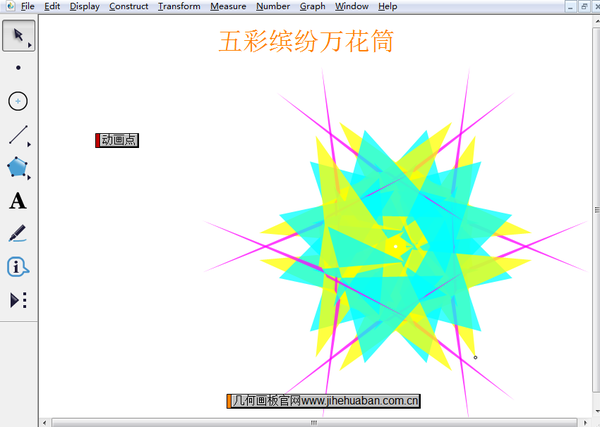Click the www.jihehuaban.com.cn link button
This screenshot has width=600, height=427.
(324, 401)
